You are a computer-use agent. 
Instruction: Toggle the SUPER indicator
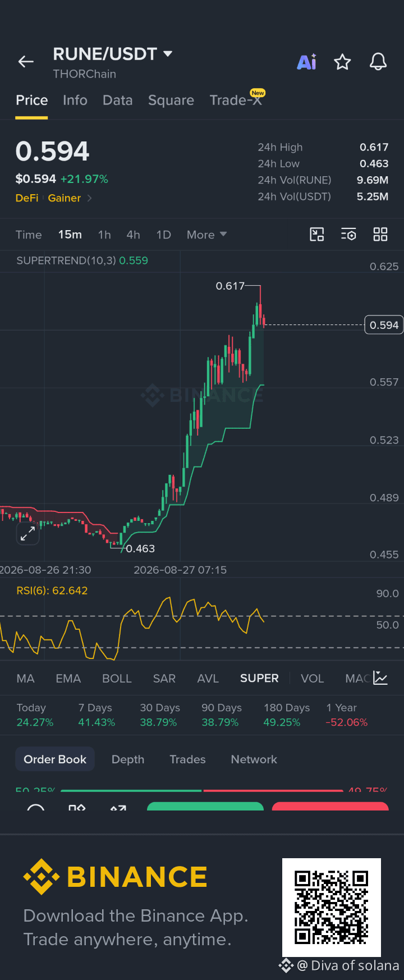point(259,679)
